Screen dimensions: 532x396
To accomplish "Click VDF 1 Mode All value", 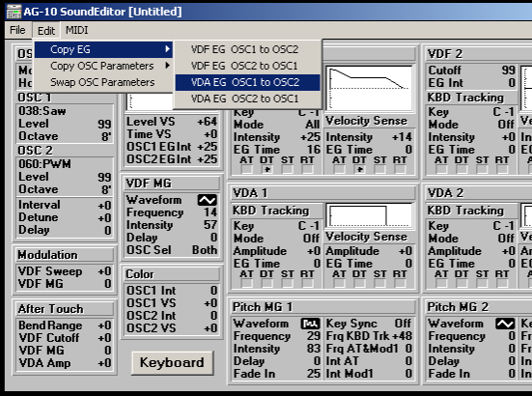I will coord(312,125).
